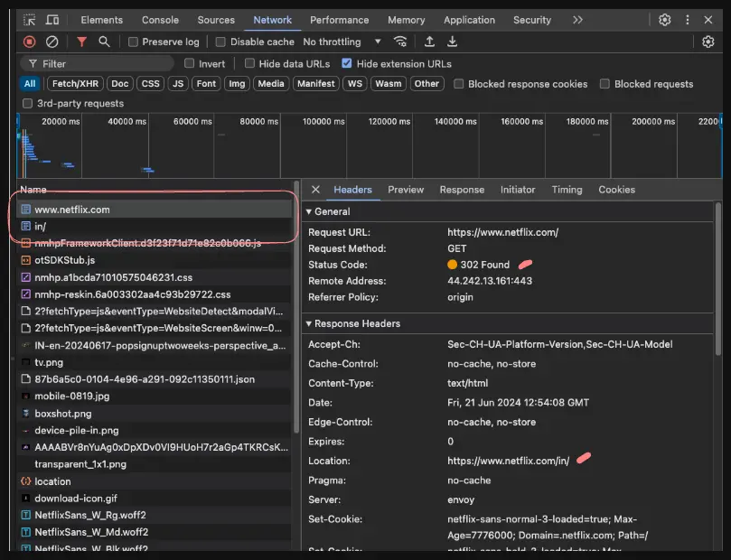Enable the Preserve log checkbox
The image size is (731, 560).
[x=134, y=42]
